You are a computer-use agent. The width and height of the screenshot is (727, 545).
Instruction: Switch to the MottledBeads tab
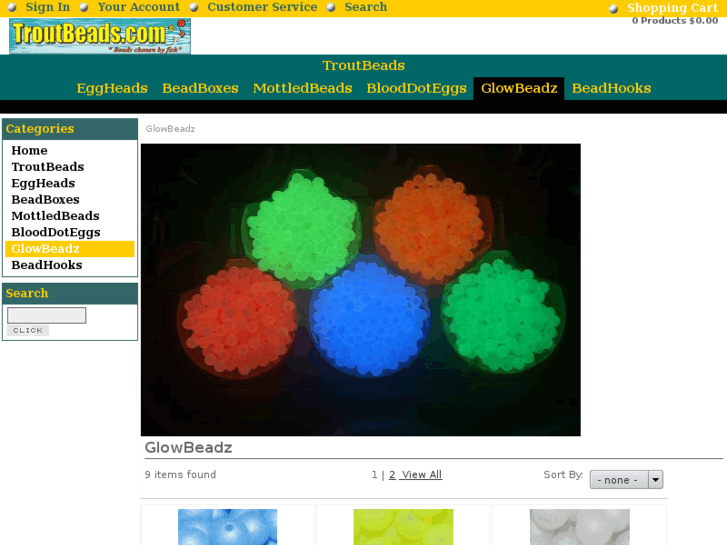coord(302,88)
